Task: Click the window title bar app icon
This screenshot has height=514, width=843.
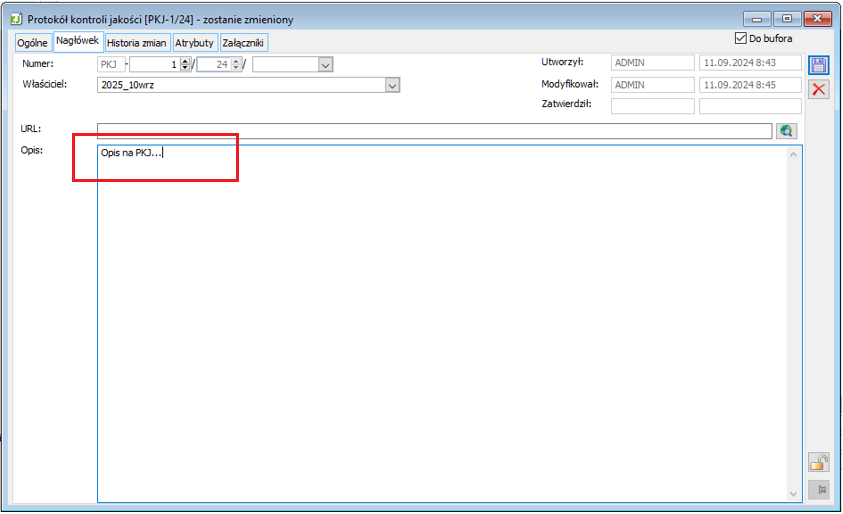Action: click(x=16, y=19)
